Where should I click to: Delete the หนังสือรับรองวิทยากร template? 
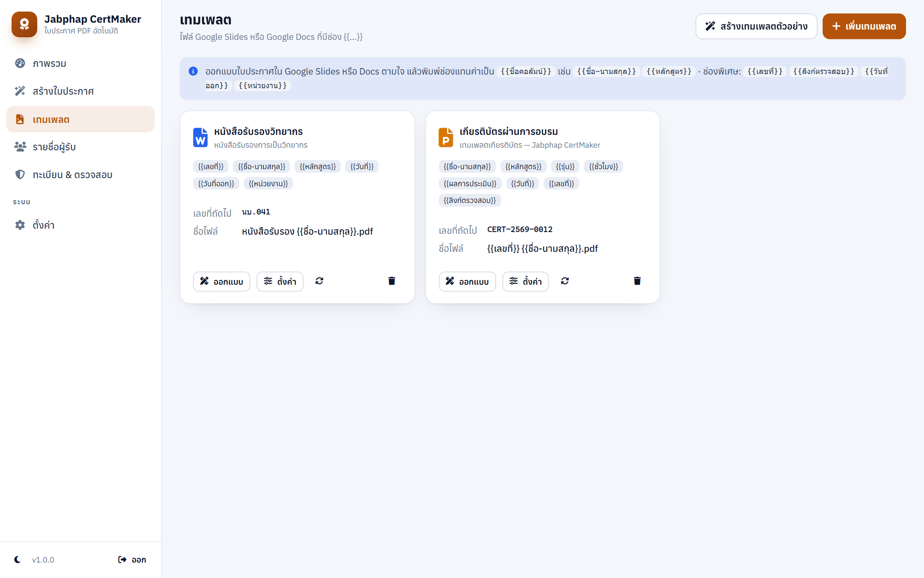point(392,281)
